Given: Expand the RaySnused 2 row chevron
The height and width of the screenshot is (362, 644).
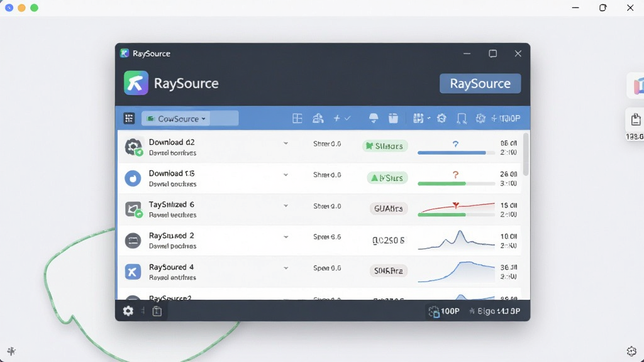Looking at the screenshot, I should click(286, 237).
